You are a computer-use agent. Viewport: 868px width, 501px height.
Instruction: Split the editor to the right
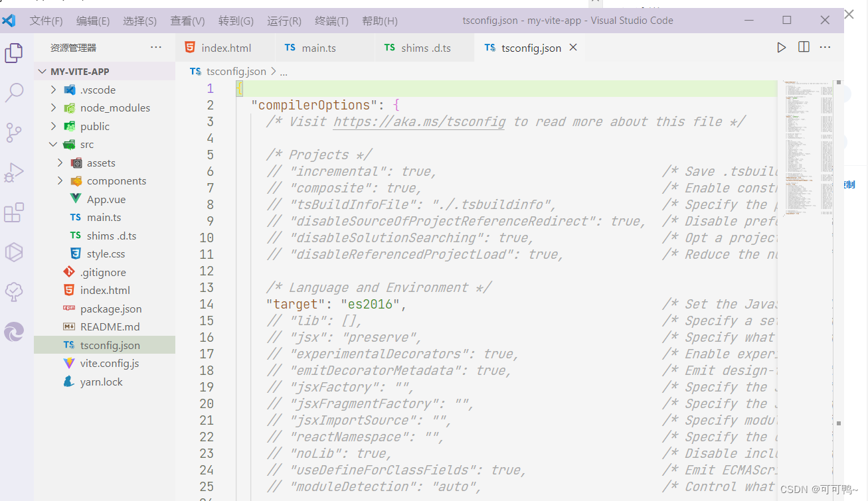click(804, 47)
